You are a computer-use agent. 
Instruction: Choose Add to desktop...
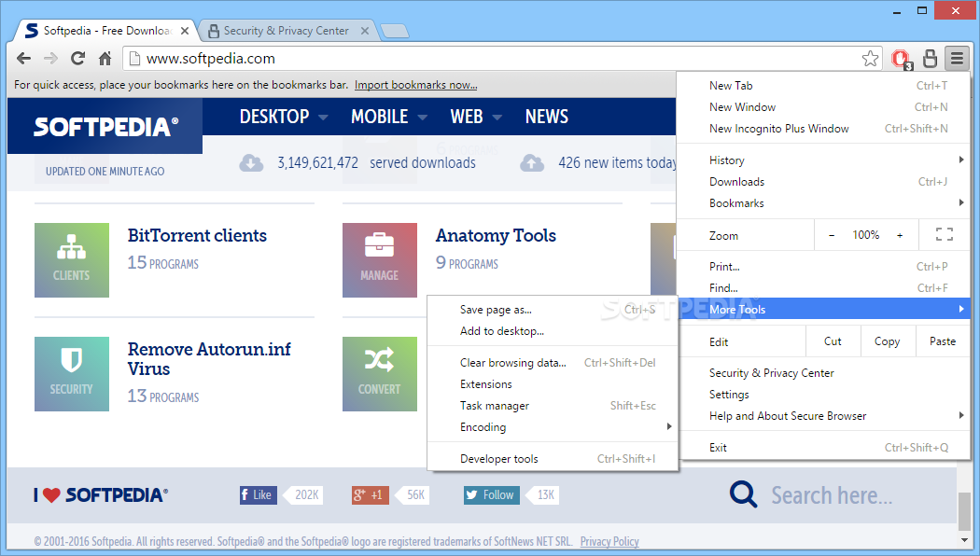(553, 331)
